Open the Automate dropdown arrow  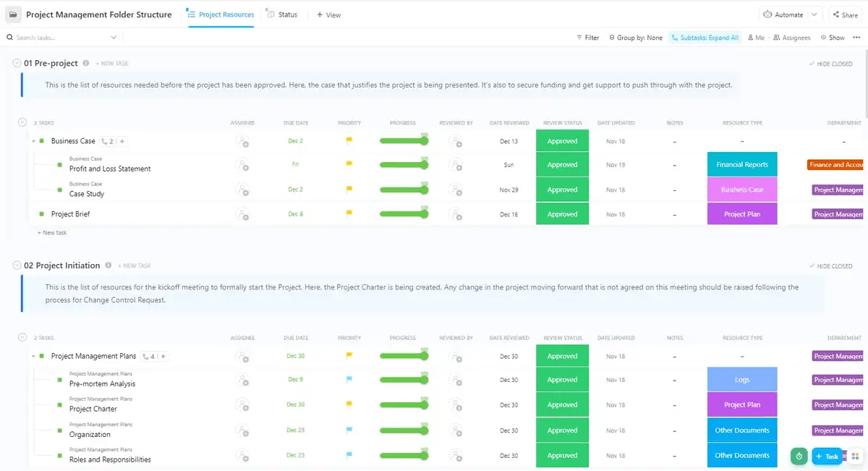click(815, 14)
